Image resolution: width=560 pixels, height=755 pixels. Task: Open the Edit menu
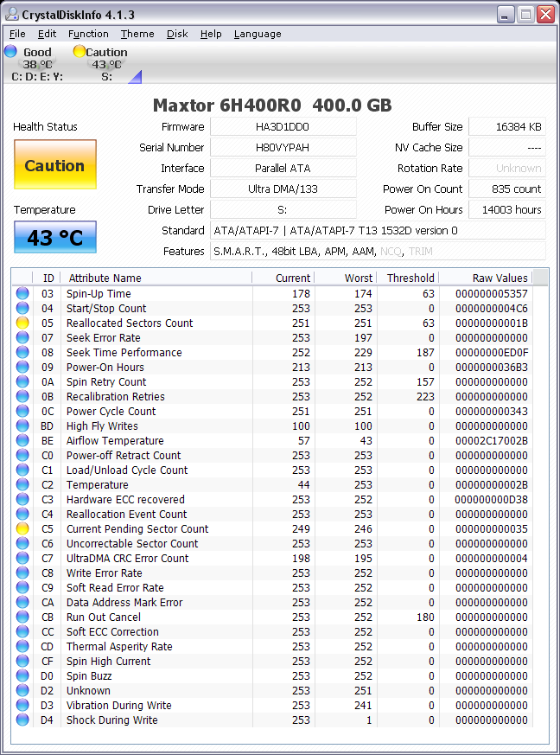48,34
